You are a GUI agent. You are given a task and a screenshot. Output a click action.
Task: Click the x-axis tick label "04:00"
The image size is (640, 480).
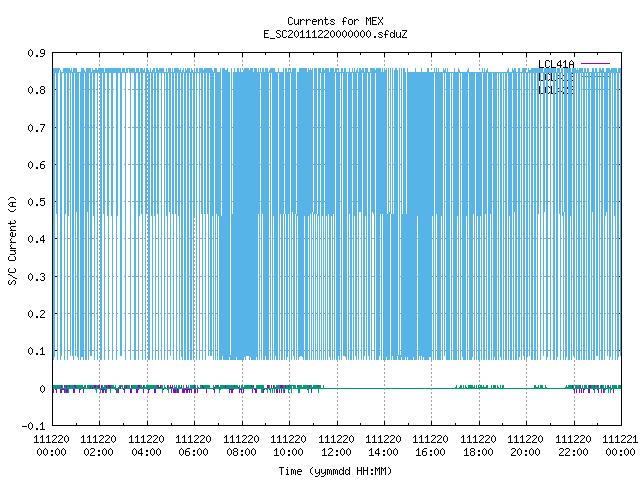point(146,452)
